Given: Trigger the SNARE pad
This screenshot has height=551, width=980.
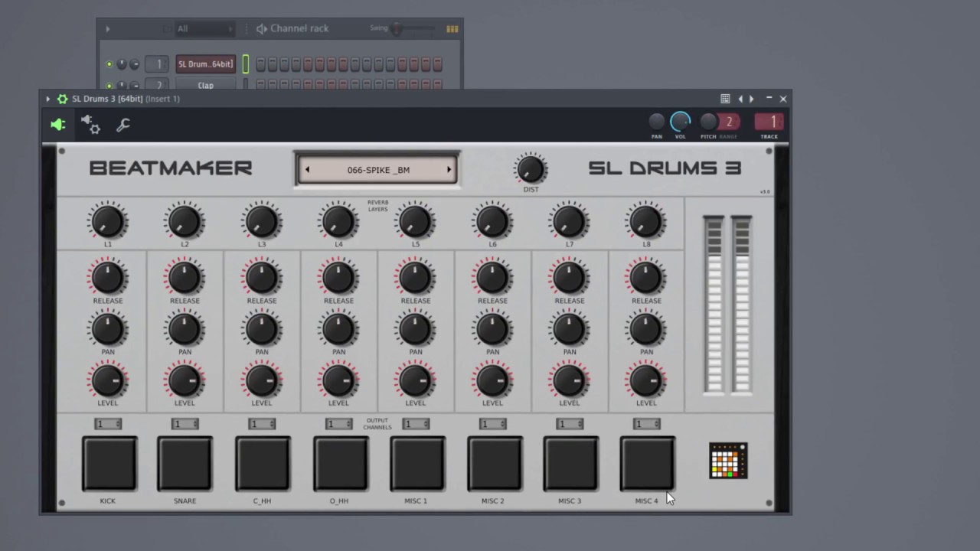Looking at the screenshot, I should pyautogui.click(x=185, y=463).
